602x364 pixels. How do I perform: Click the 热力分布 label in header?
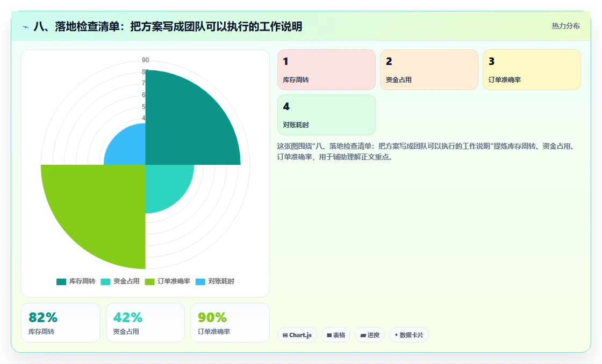(x=566, y=26)
